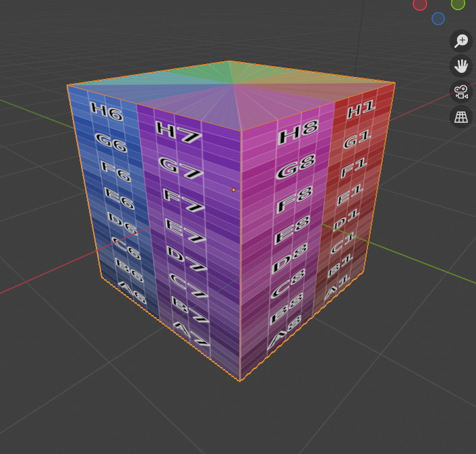Toggle the camera view icon
This screenshot has height=454, width=476.
(x=460, y=92)
